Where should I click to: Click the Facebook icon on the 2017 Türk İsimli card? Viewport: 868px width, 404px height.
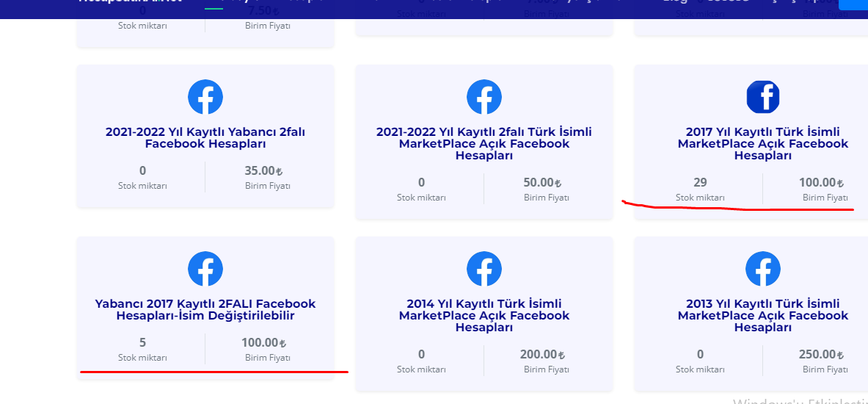click(x=763, y=97)
